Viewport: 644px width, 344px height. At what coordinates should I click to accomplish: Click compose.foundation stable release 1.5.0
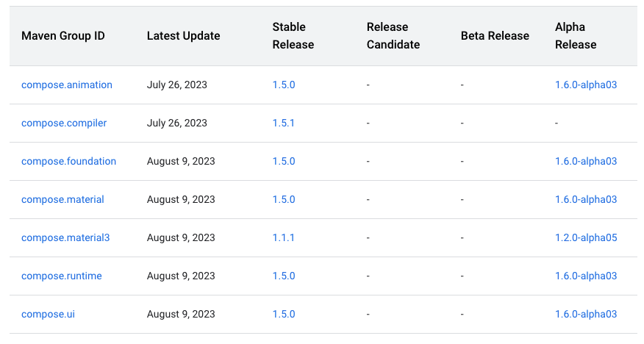click(284, 161)
